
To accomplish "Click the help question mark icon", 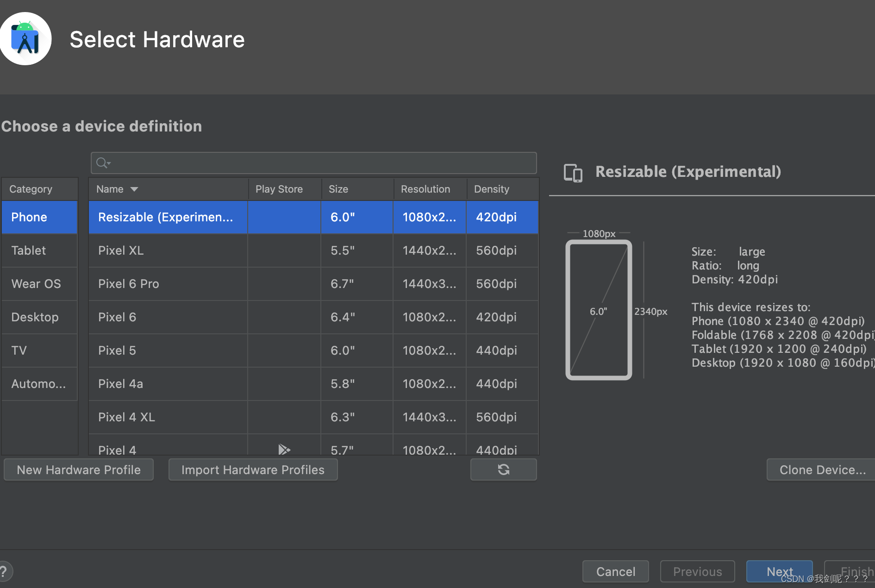I will (x=5, y=571).
